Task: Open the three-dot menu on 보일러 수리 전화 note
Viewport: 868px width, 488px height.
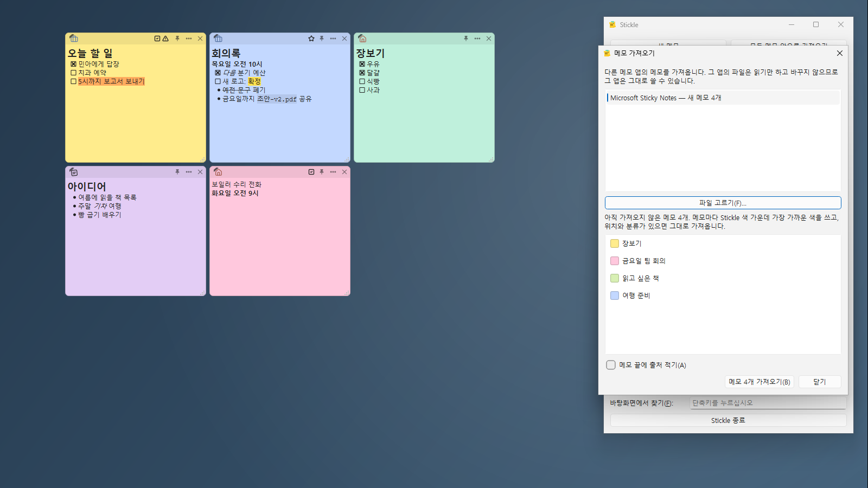Action: tap(333, 172)
